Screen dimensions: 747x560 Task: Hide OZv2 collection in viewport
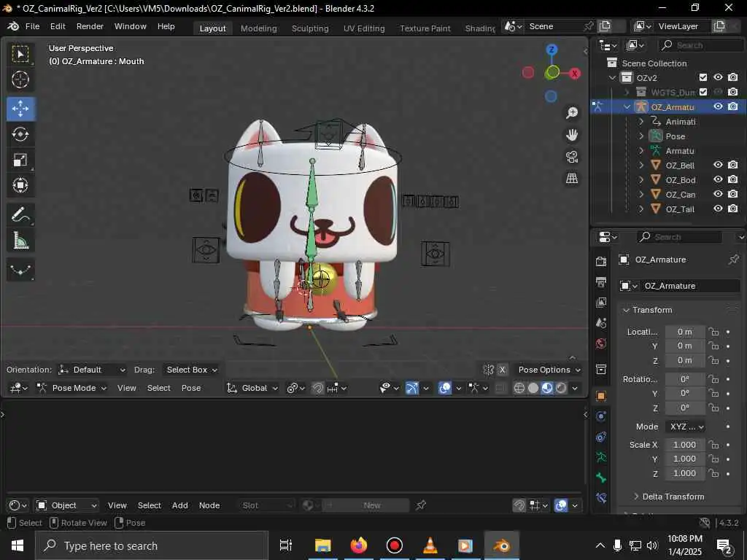(x=718, y=77)
